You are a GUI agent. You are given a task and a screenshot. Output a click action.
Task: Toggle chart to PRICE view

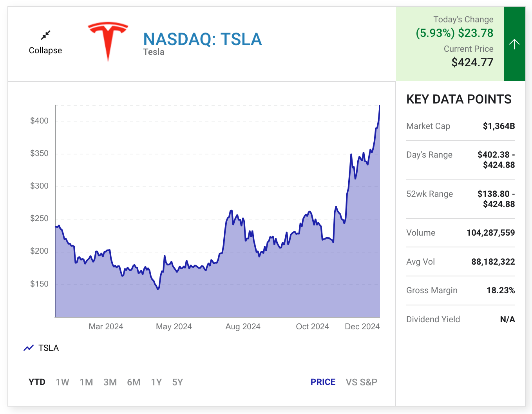(x=323, y=382)
